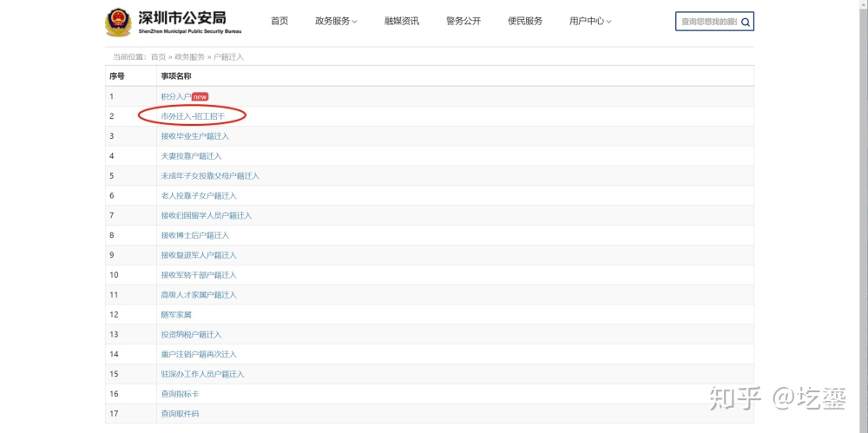Click the magnifier search icon
This screenshot has height=433, width=868.
click(746, 23)
